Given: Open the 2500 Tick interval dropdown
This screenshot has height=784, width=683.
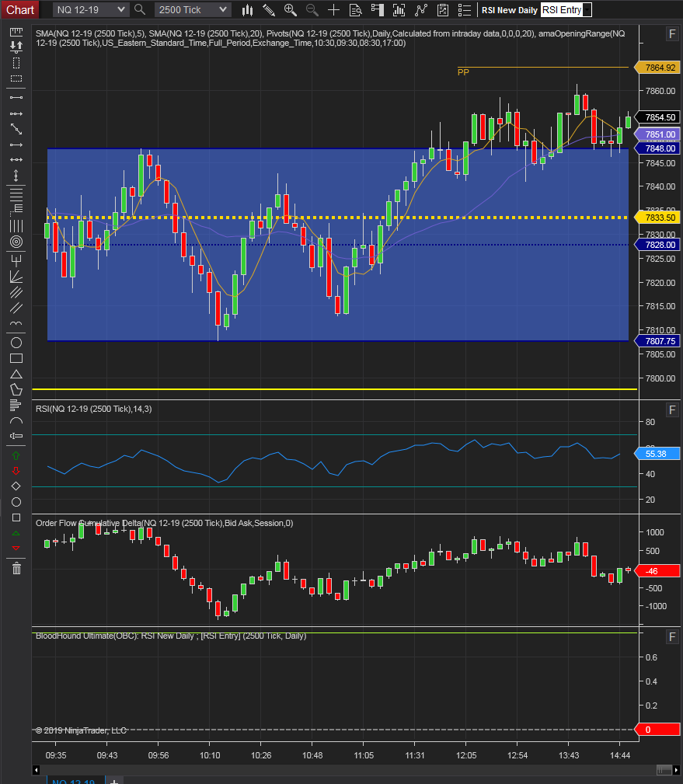Looking at the screenshot, I should pos(192,9).
